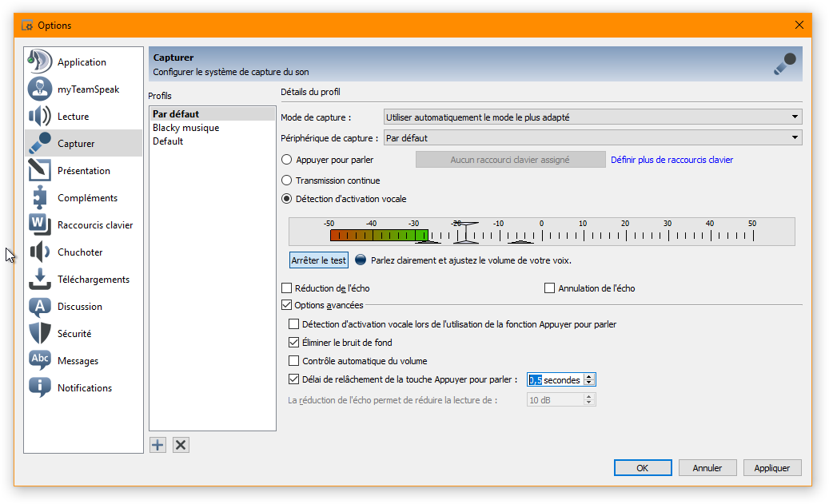Disable Éliminer le bruit de fond
Viewport: 829px width, 504px height.
coord(293,342)
